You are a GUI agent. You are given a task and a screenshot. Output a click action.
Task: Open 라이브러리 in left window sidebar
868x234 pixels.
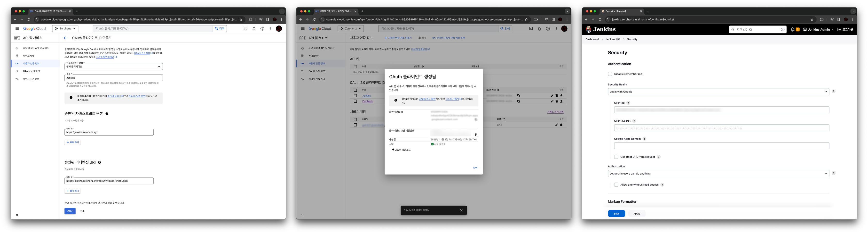click(x=28, y=56)
